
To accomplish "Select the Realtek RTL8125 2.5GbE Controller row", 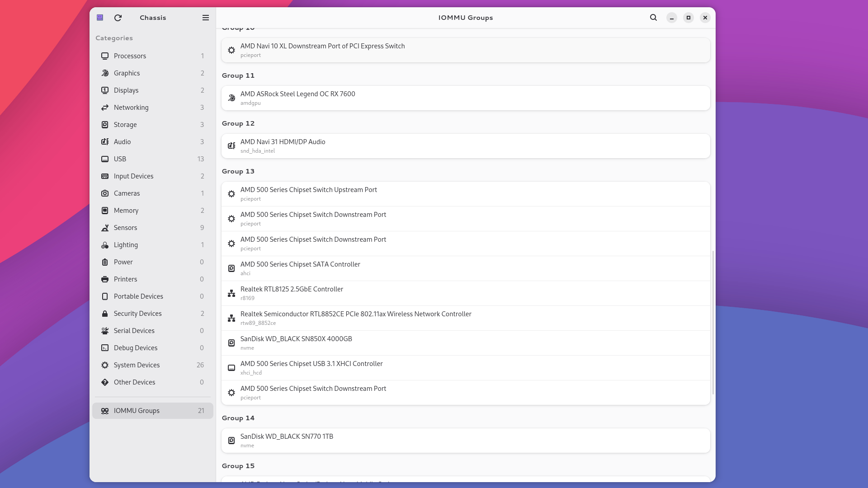I will point(466,293).
